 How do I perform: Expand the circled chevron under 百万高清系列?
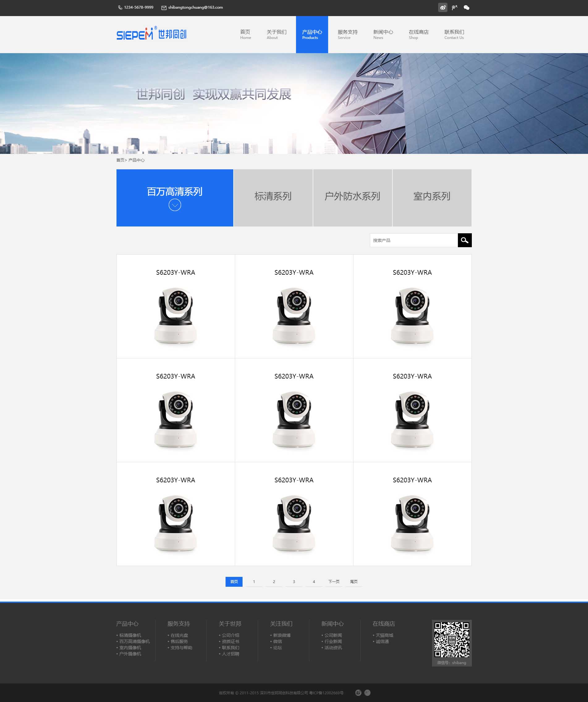click(175, 205)
